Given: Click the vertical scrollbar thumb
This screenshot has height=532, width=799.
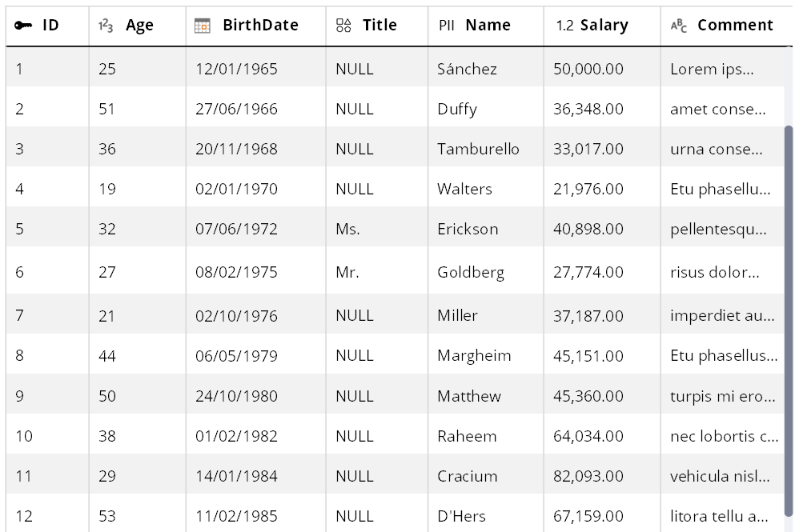Looking at the screenshot, I should click(x=789, y=321).
